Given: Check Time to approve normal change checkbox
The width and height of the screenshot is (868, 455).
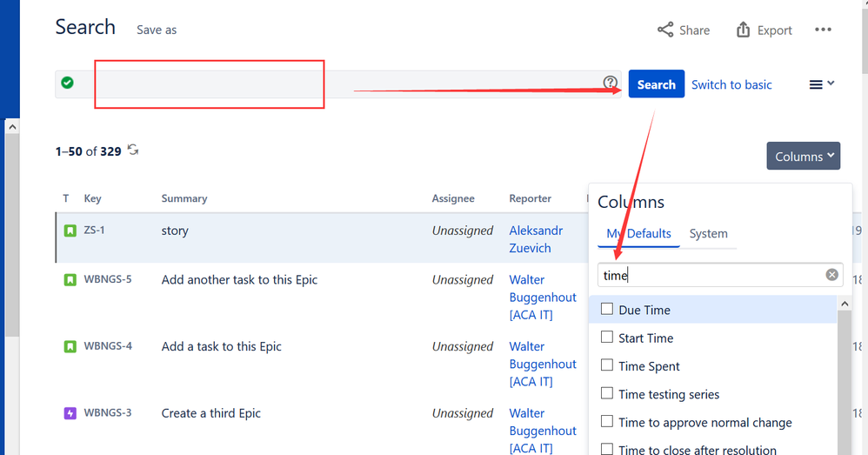Looking at the screenshot, I should click(607, 422).
